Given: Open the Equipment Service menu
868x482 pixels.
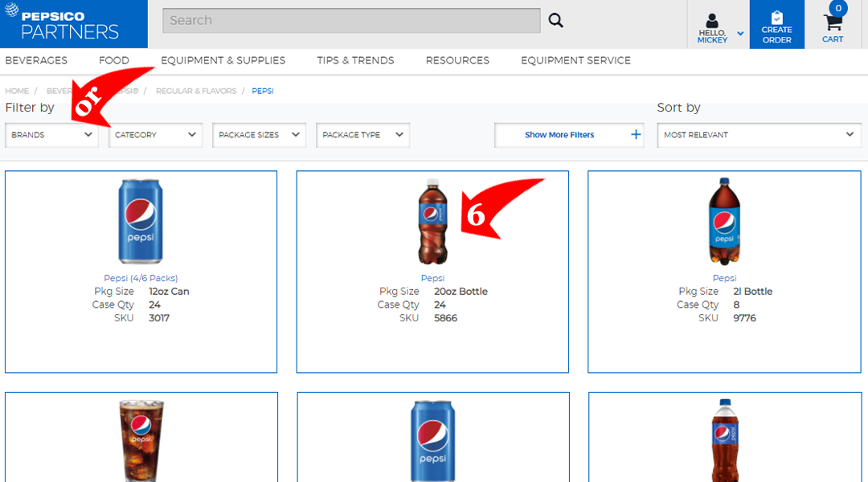Looking at the screenshot, I should (x=575, y=60).
